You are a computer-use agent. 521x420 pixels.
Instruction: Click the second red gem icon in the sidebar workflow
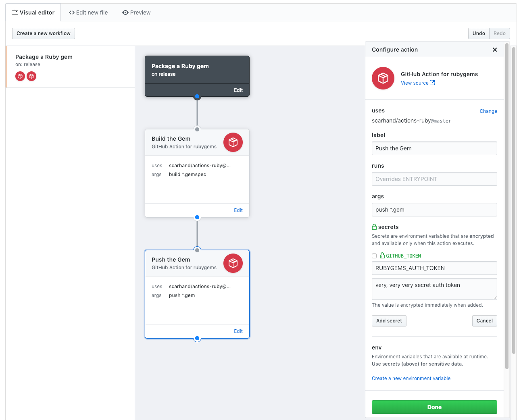click(31, 76)
